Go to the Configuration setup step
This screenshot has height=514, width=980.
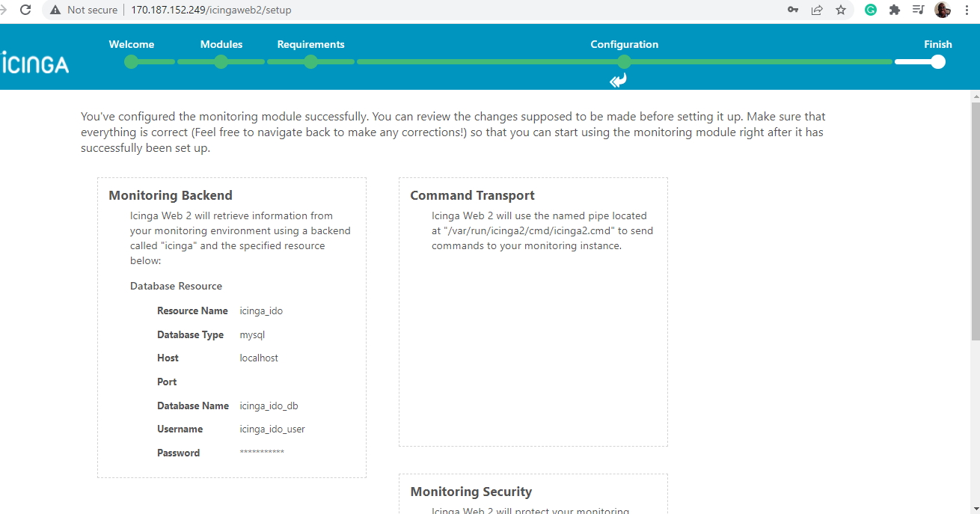[625, 44]
